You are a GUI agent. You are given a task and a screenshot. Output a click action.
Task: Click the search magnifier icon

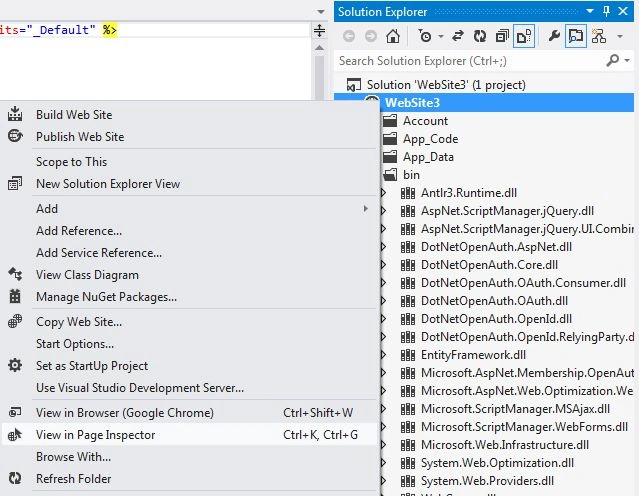coord(613,61)
